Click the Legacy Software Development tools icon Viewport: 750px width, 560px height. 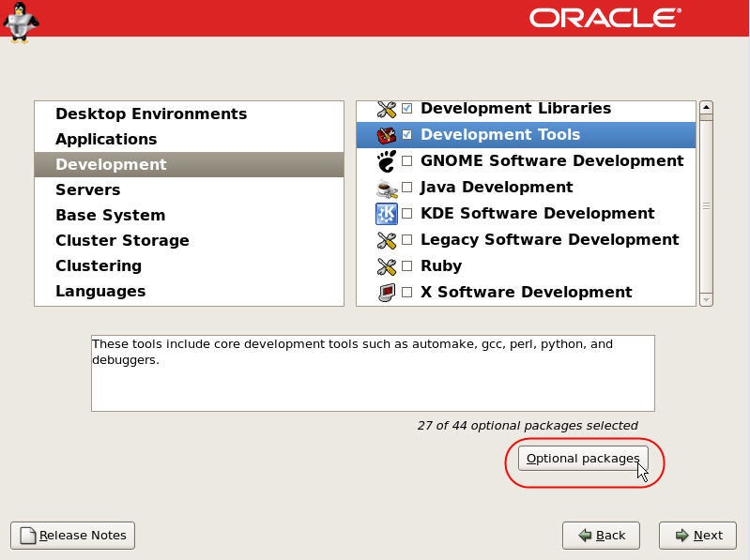tap(387, 240)
